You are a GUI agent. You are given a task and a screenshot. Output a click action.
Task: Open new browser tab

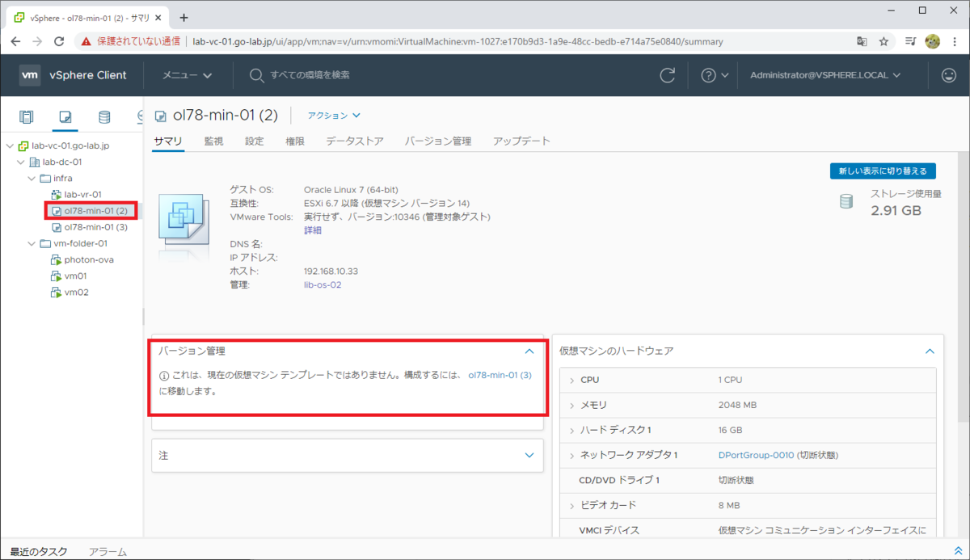(x=183, y=17)
